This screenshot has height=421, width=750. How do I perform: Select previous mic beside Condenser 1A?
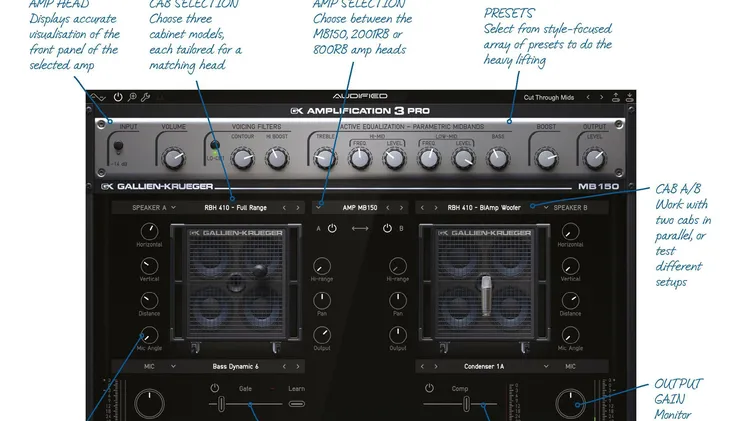tap(422, 366)
